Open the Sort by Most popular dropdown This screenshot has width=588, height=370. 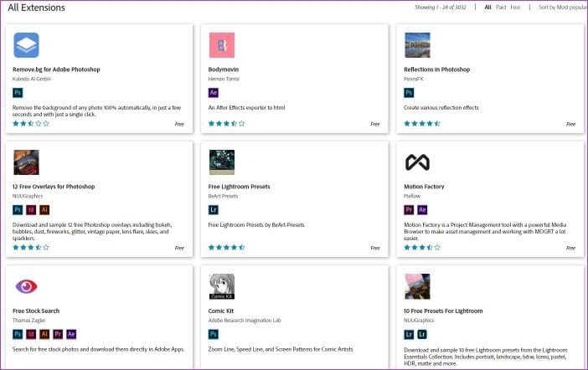coord(563,8)
